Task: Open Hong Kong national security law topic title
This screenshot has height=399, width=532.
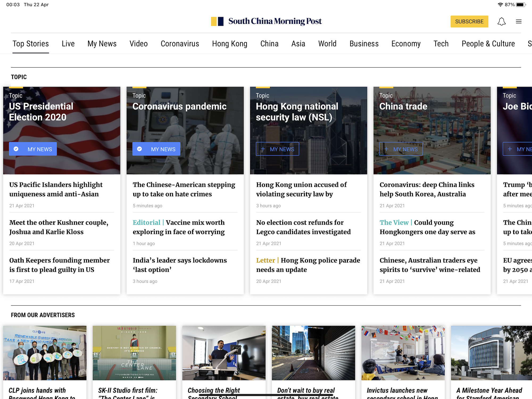Action: click(x=297, y=112)
